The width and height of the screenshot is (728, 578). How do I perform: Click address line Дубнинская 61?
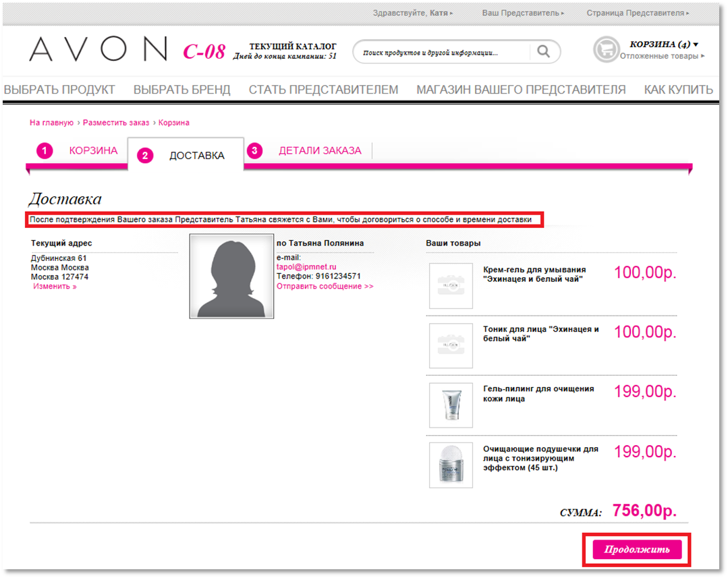pyautogui.click(x=59, y=258)
